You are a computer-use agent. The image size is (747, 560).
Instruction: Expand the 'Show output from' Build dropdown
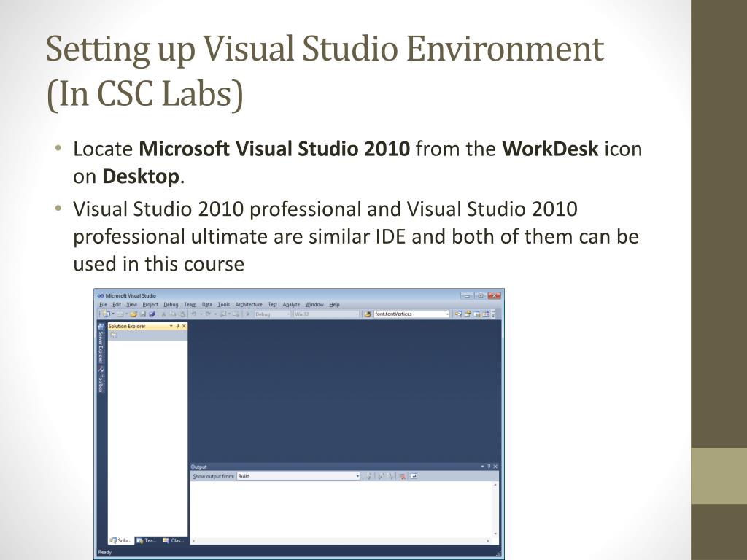(357, 476)
